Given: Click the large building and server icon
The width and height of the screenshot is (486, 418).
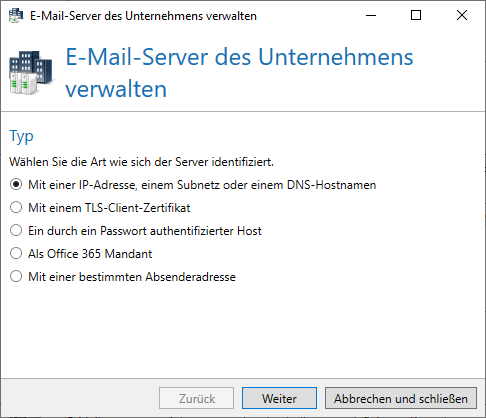Looking at the screenshot, I should 31,73.
